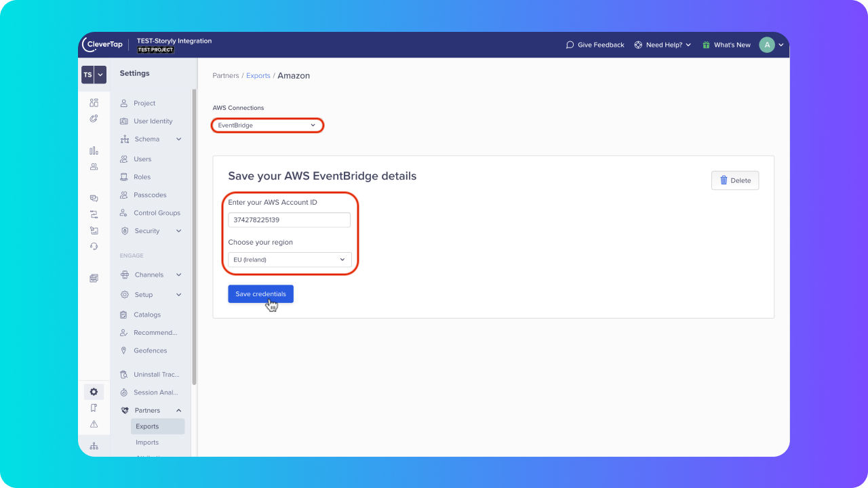This screenshot has height=488, width=868.
Task: Open the AWS Connections EventBridge dropdown
Action: [x=267, y=125]
